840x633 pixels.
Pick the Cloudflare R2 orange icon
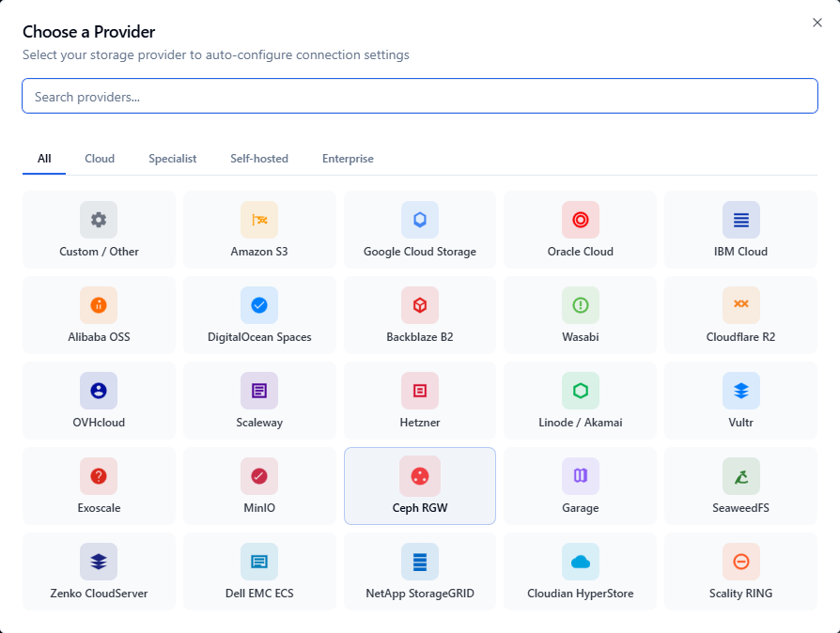[x=741, y=305]
